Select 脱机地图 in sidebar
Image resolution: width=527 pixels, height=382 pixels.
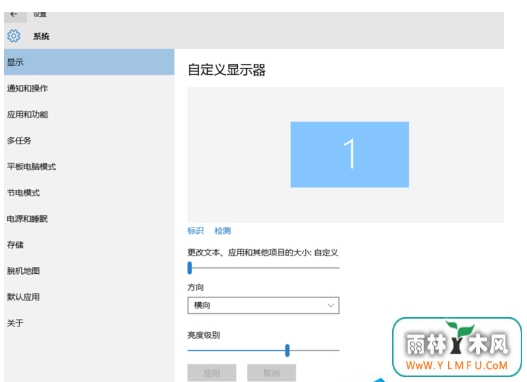(89, 271)
